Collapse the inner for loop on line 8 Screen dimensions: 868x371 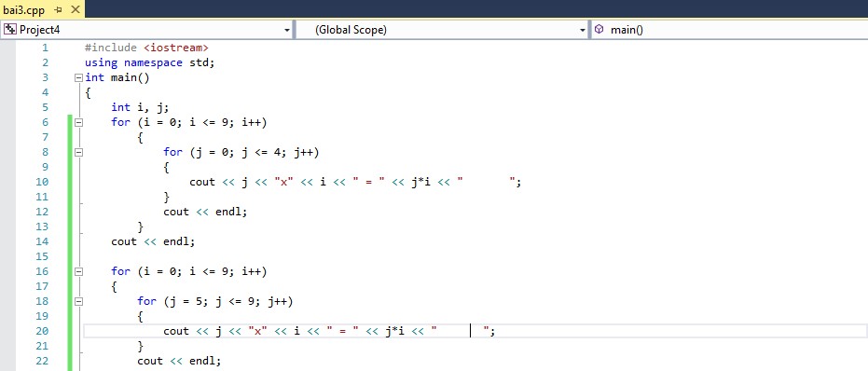(78, 152)
